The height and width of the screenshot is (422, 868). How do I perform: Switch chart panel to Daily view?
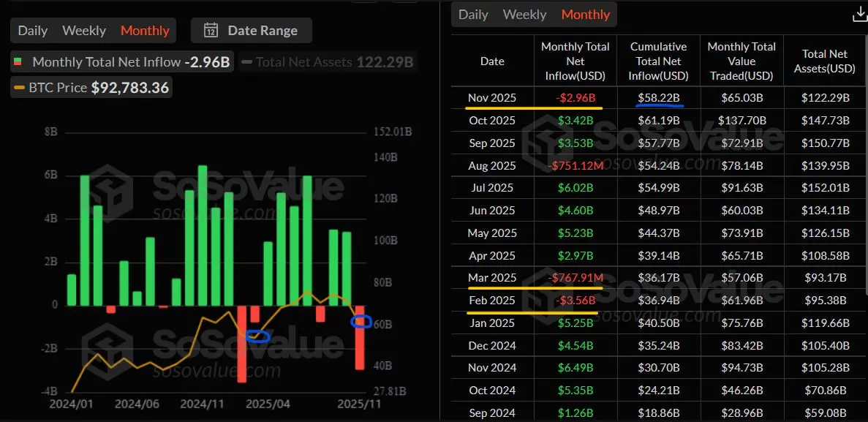[33, 31]
